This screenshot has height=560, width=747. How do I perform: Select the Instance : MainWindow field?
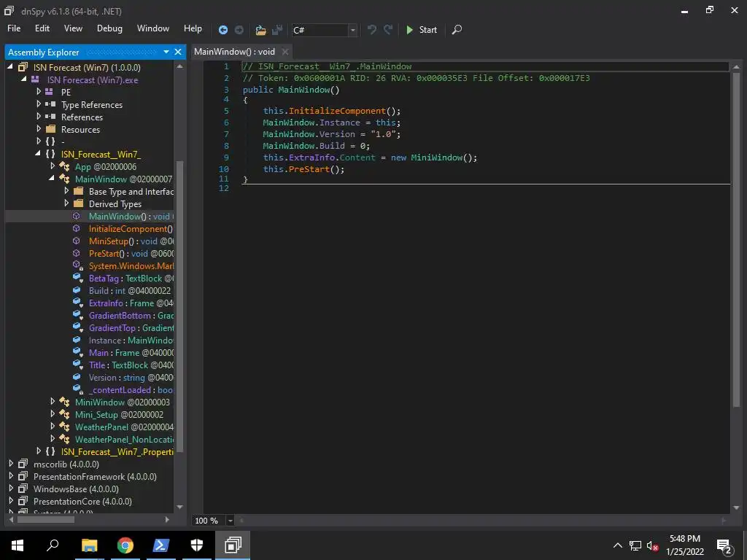coord(131,340)
